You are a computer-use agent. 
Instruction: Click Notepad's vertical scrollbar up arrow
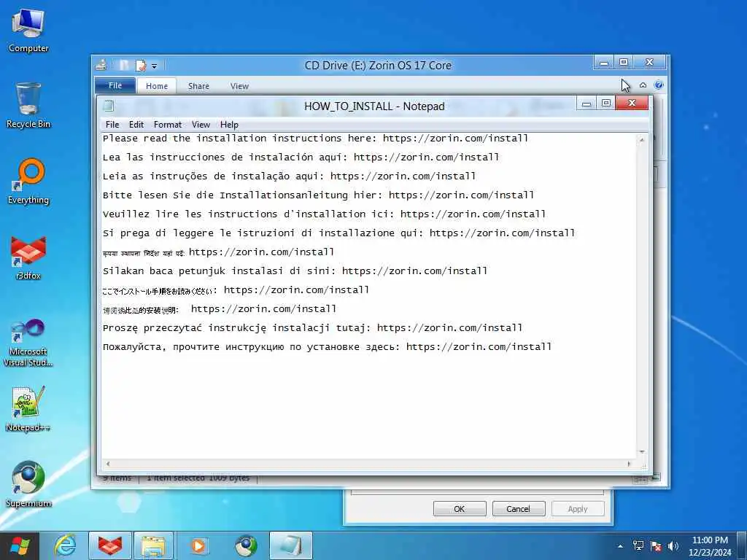point(642,139)
